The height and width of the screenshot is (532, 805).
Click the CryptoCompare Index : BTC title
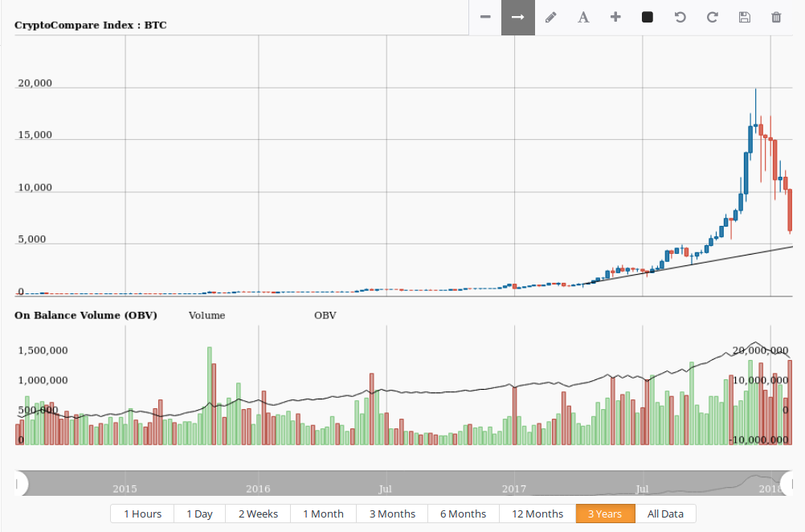click(x=90, y=25)
